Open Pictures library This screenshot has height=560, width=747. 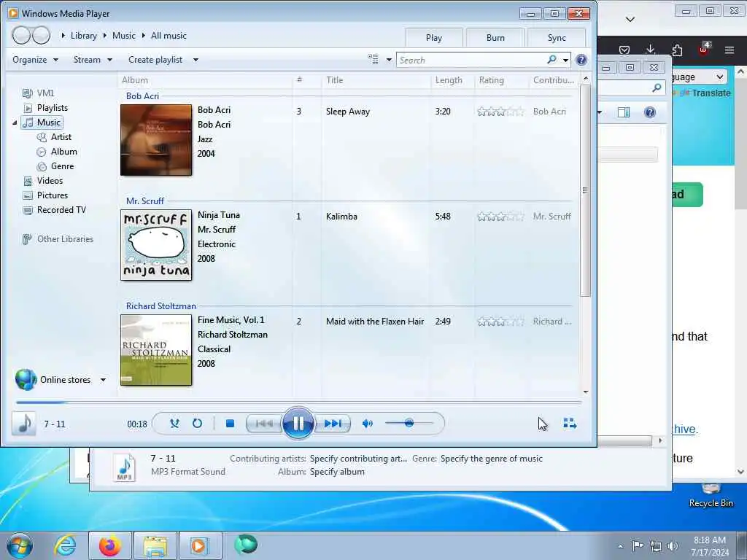tap(46, 195)
